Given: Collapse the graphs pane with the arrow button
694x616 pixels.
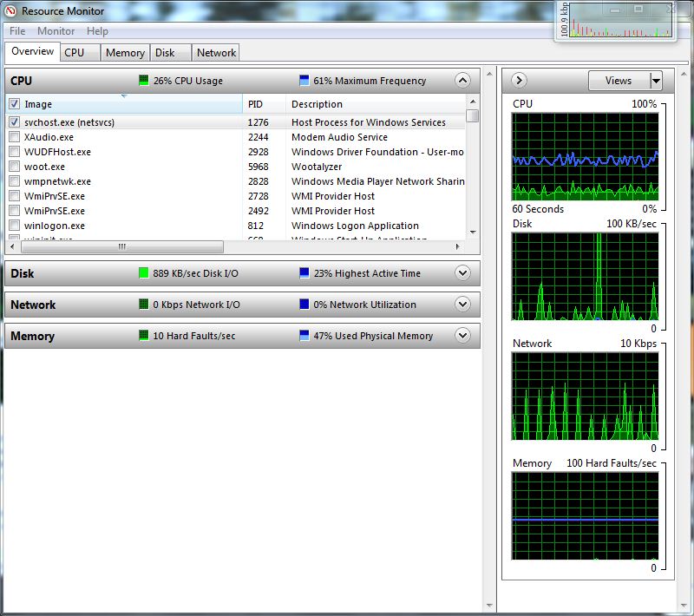Looking at the screenshot, I should [519, 81].
